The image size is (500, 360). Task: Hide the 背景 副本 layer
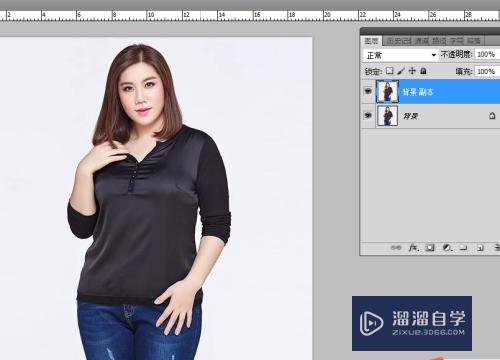pyautogui.click(x=368, y=91)
